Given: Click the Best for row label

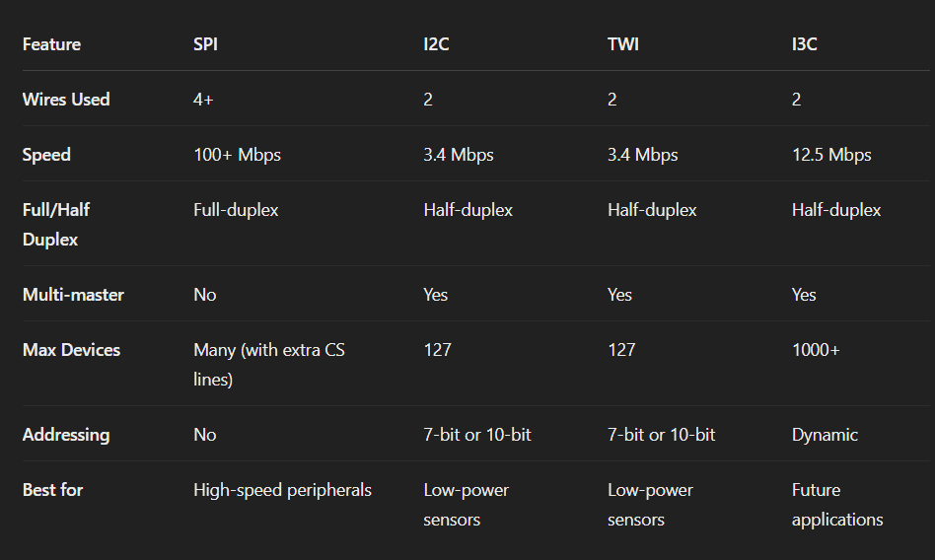Looking at the screenshot, I should tap(52, 490).
